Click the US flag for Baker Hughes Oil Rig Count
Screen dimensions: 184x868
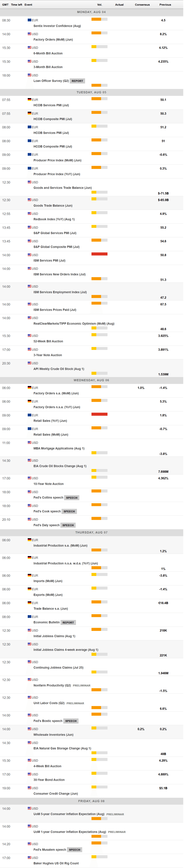pos(29,858)
